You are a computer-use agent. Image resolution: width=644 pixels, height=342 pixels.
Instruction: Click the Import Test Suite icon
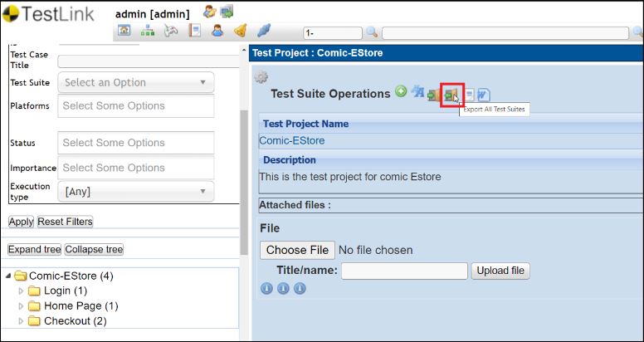pyautogui.click(x=434, y=95)
